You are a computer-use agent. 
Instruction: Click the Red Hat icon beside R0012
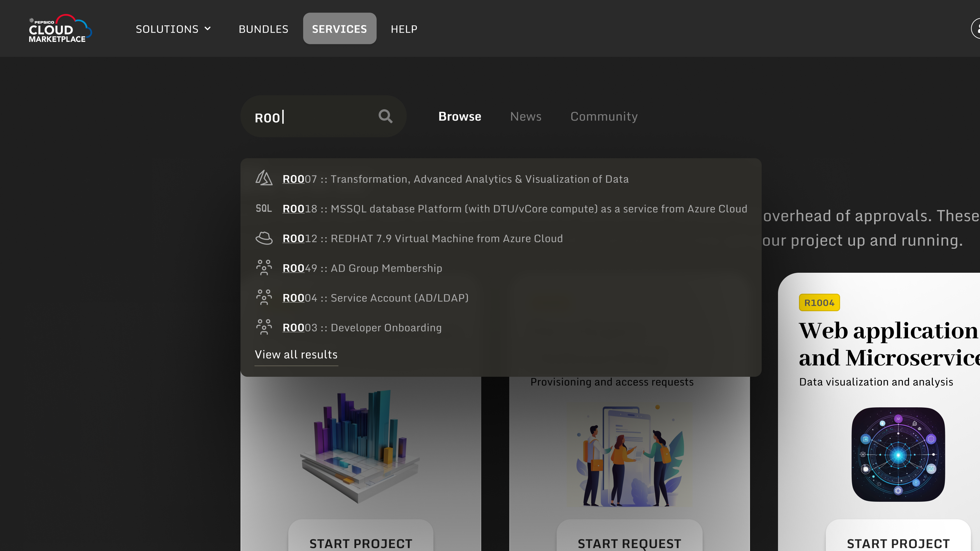[264, 238]
